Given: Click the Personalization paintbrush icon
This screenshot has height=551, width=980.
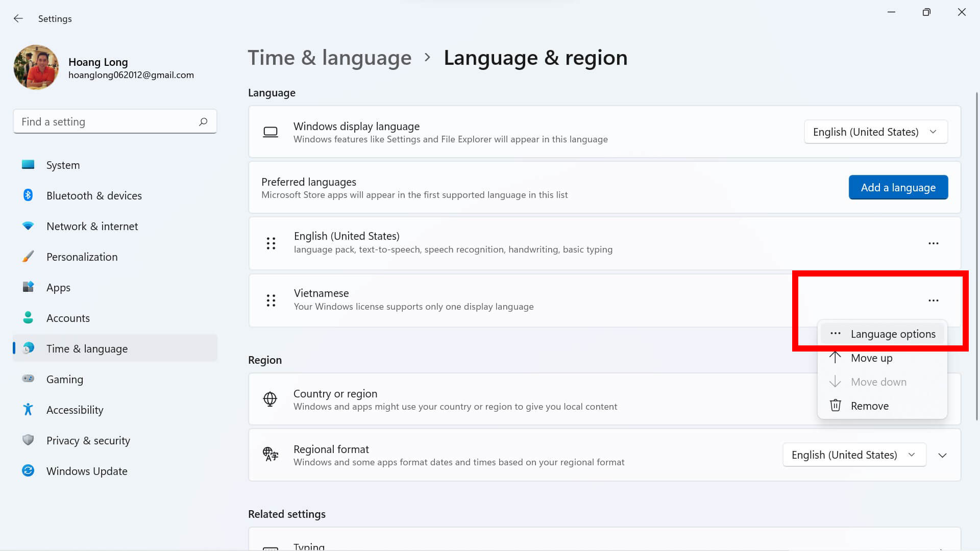Looking at the screenshot, I should coord(28,256).
